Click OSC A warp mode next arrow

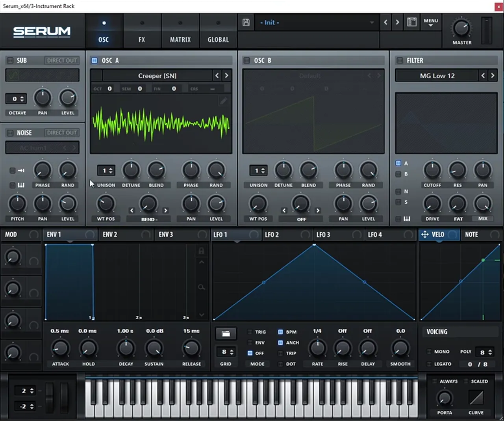click(x=166, y=210)
